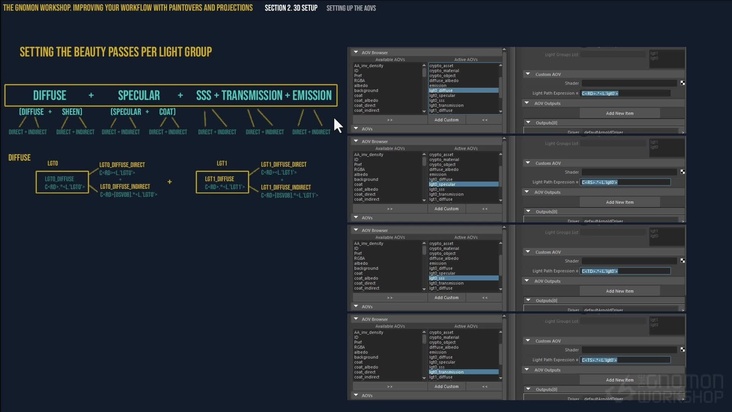Click Add Custom button in second panel
This screenshot has height=412, width=732.
(x=446, y=209)
